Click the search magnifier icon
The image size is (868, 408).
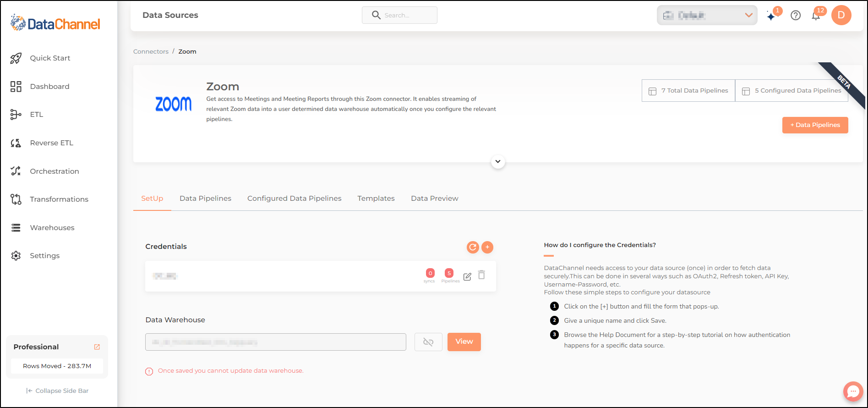[x=376, y=15]
